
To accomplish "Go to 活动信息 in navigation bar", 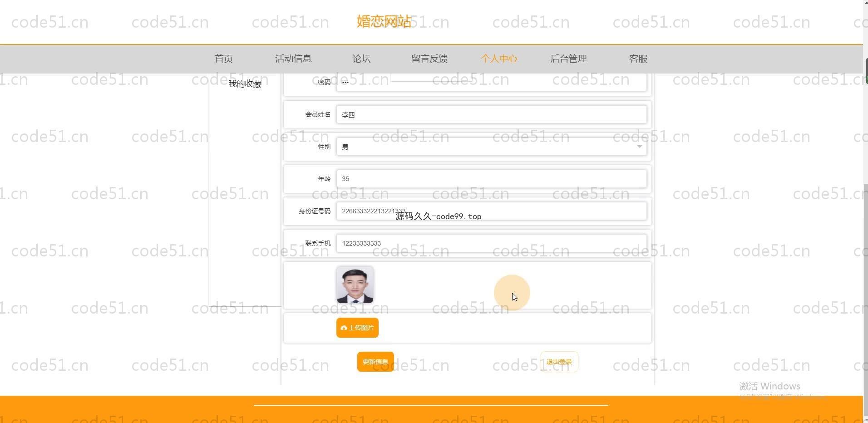I will coord(293,59).
